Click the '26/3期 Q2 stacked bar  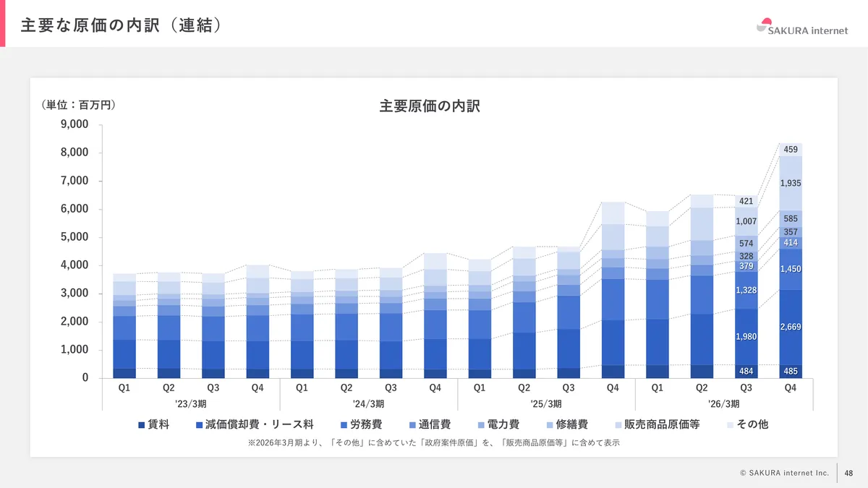(x=702, y=286)
